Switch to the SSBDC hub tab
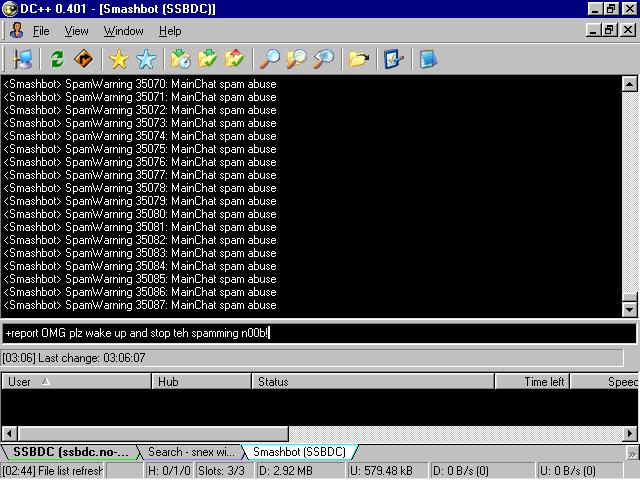The width and height of the screenshot is (640, 480). pos(70,452)
